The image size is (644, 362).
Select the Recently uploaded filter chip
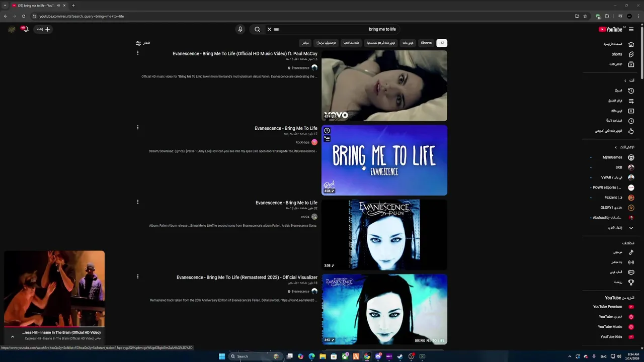326,43
